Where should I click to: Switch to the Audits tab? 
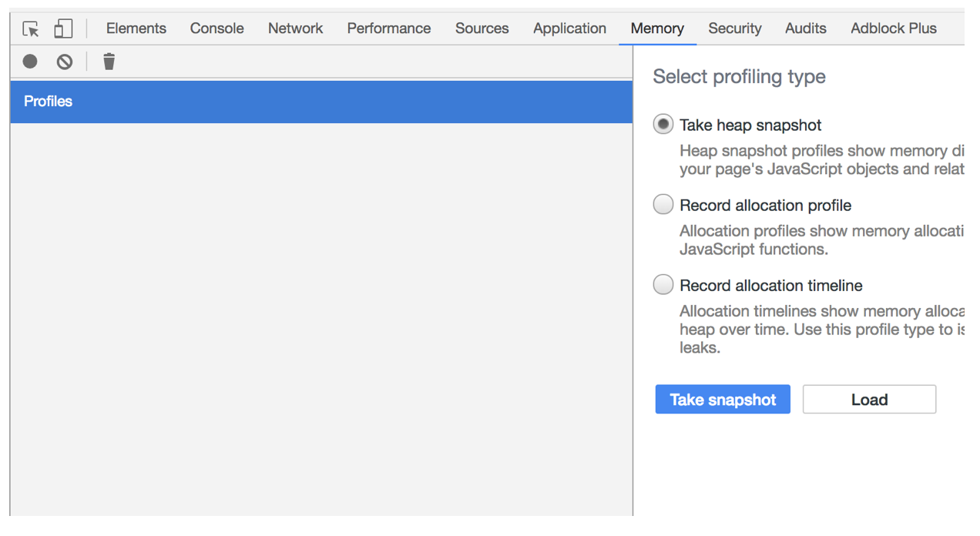(806, 28)
